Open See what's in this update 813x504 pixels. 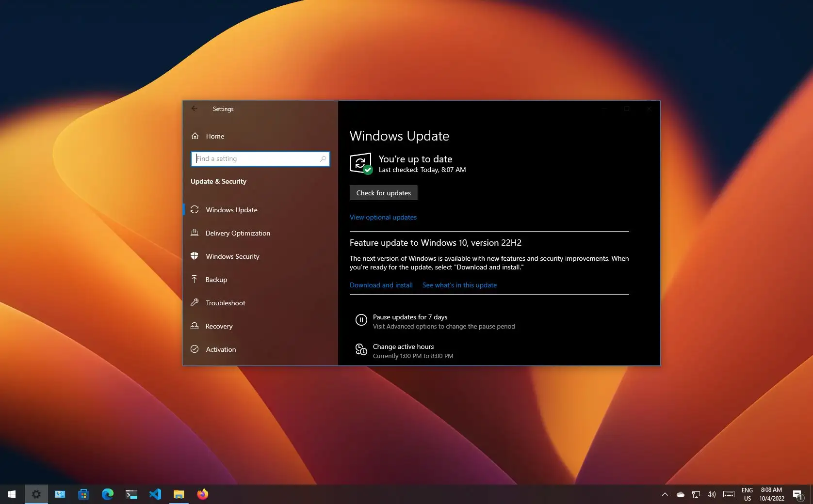[x=459, y=285]
